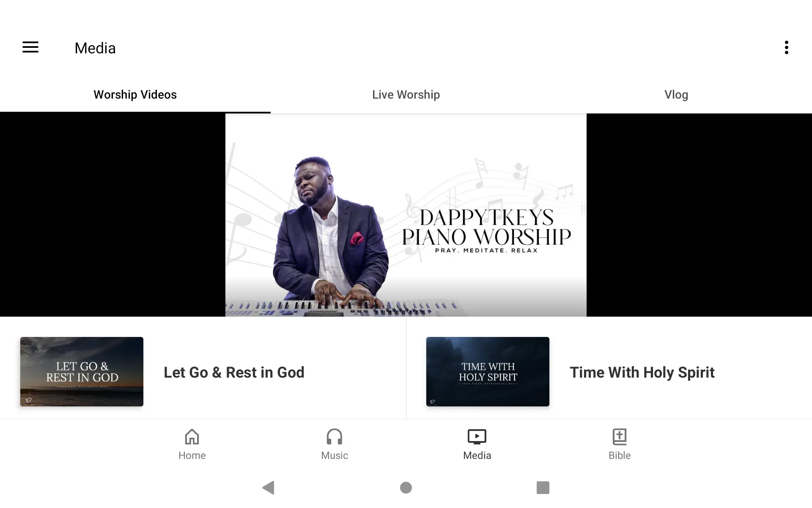Scroll down the media content list

point(406,371)
